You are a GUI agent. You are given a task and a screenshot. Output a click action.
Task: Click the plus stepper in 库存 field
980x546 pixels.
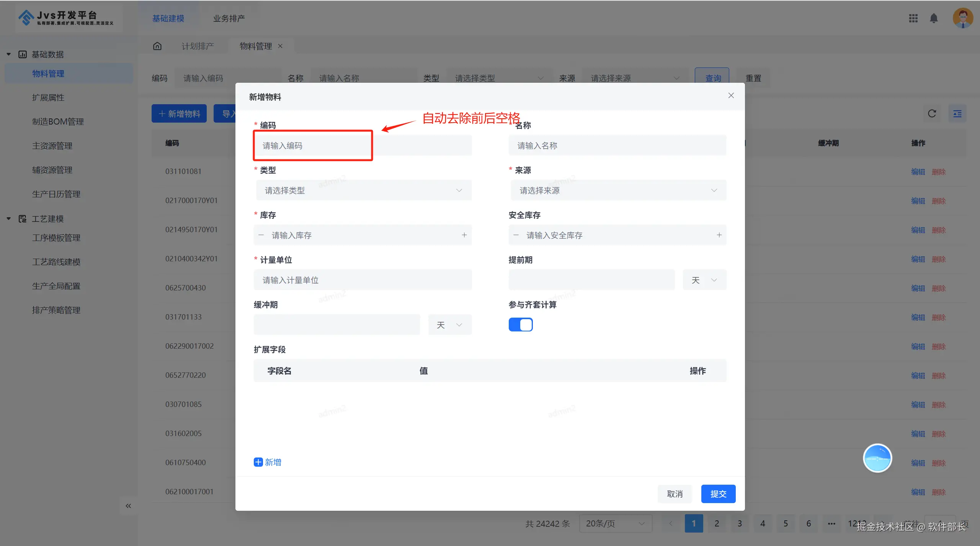[464, 235]
